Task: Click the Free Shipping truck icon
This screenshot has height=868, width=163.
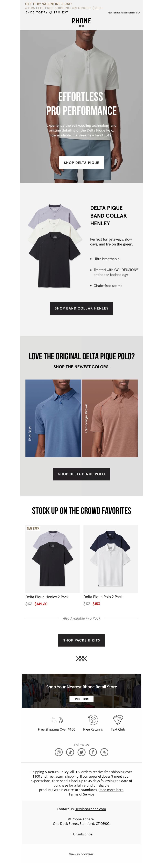Action: pyautogui.click(x=57, y=720)
